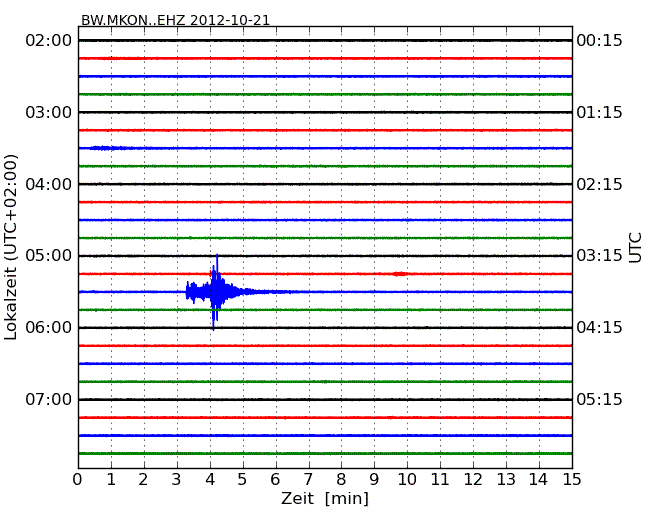Pick the 13 minute tick label
This screenshot has width=650, height=520.
pos(506,479)
